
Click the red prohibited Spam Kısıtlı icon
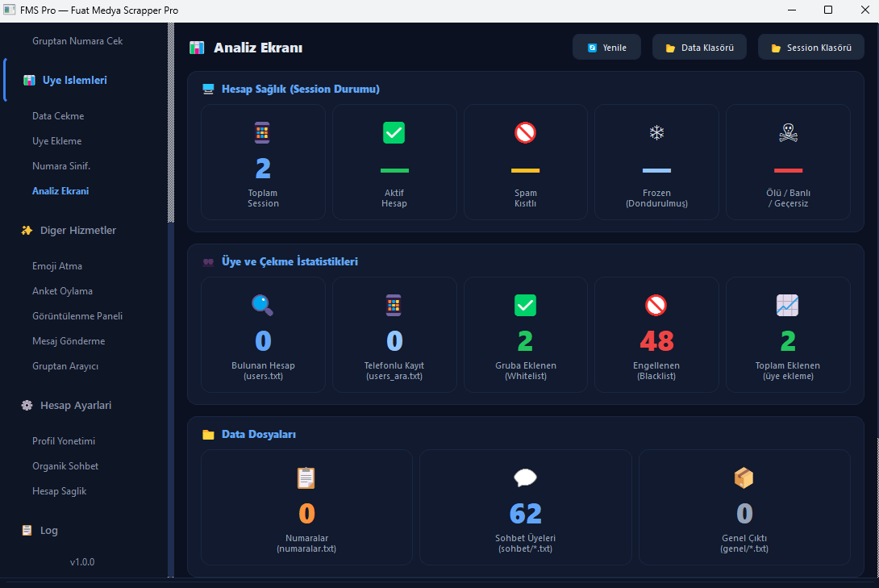point(525,132)
